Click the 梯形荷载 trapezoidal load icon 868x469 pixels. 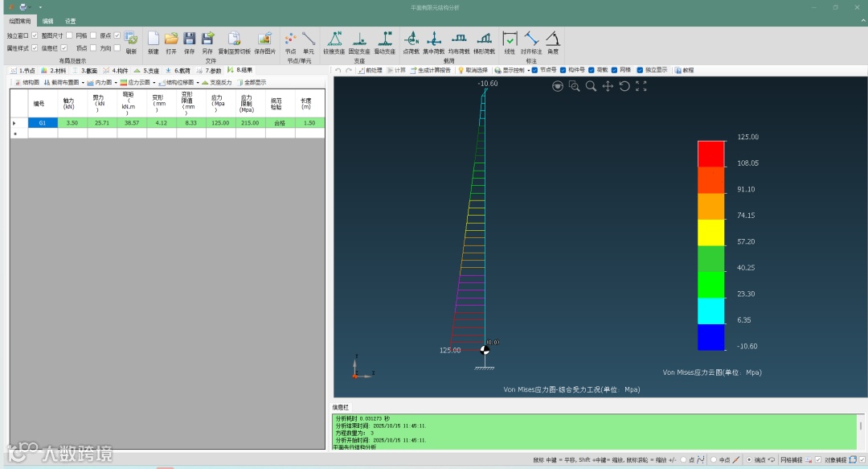(x=484, y=39)
